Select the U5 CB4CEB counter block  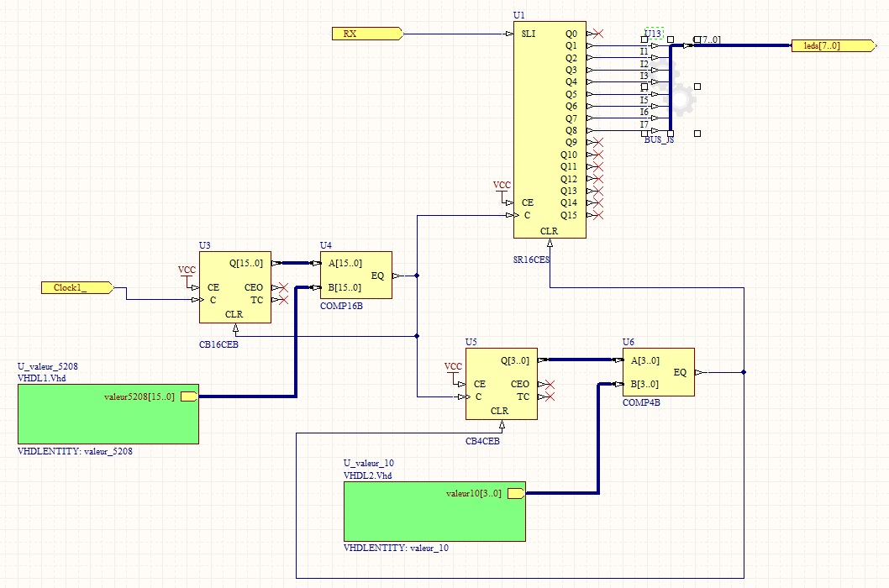click(502, 385)
